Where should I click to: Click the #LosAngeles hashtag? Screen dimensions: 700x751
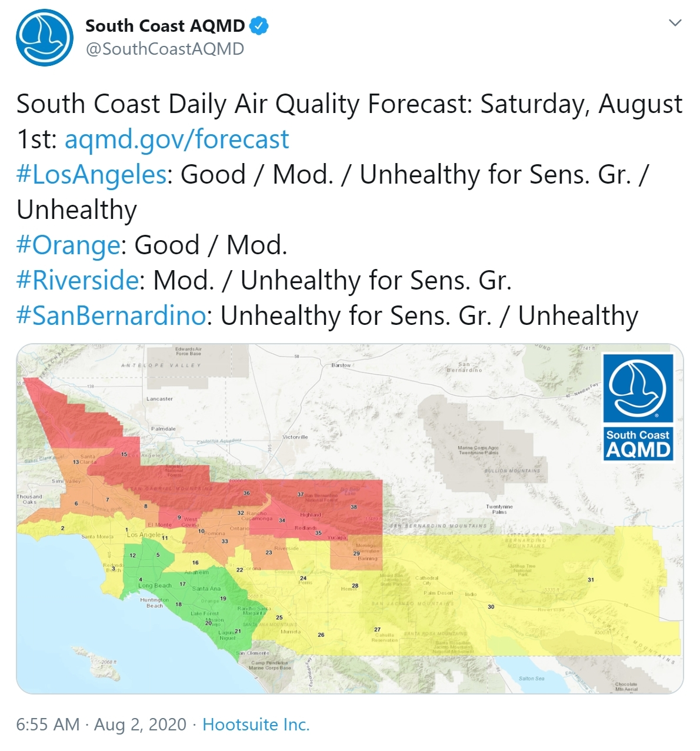coord(92,175)
